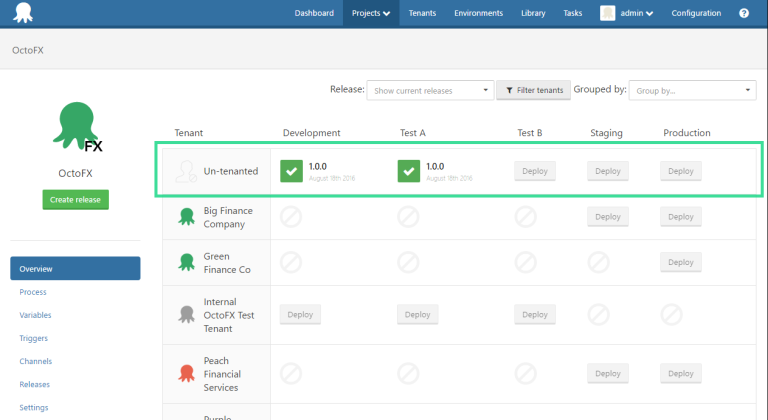Open the Show current releases dropdown
Image resolution: width=768 pixels, height=420 pixels.
click(x=430, y=90)
